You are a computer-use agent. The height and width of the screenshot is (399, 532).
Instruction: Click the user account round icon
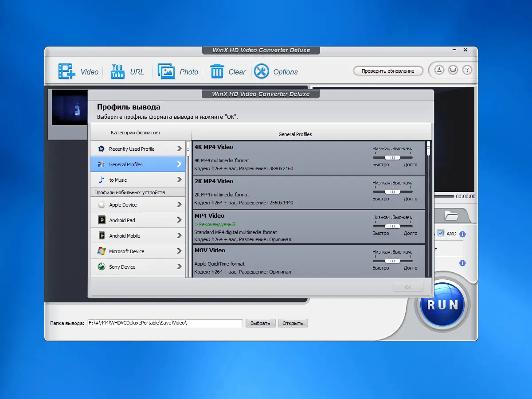coord(439,70)
